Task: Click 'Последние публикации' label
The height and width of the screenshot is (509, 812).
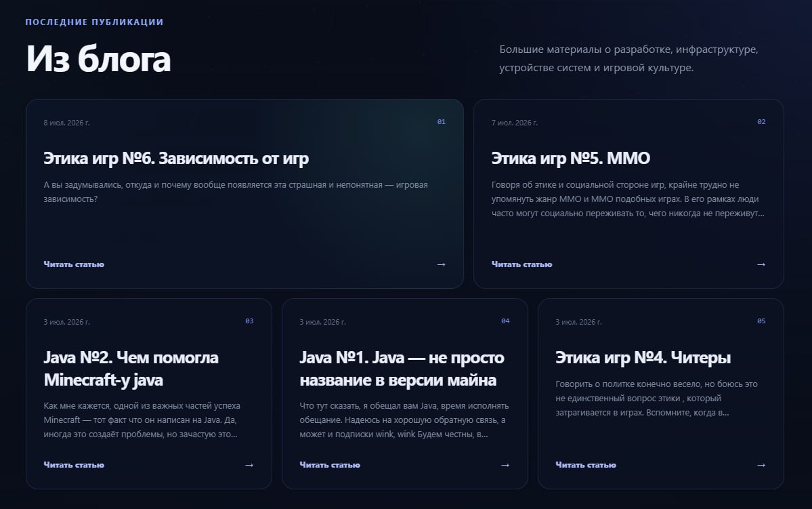Action: coord(94,22)
